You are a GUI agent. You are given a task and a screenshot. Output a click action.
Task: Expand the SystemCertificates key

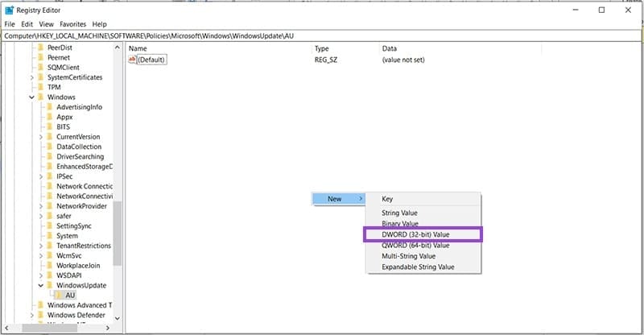point(31,78)
